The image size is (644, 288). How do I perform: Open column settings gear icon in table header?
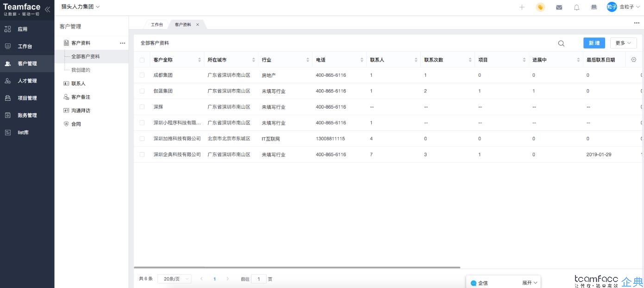click(x=634, y=60)
